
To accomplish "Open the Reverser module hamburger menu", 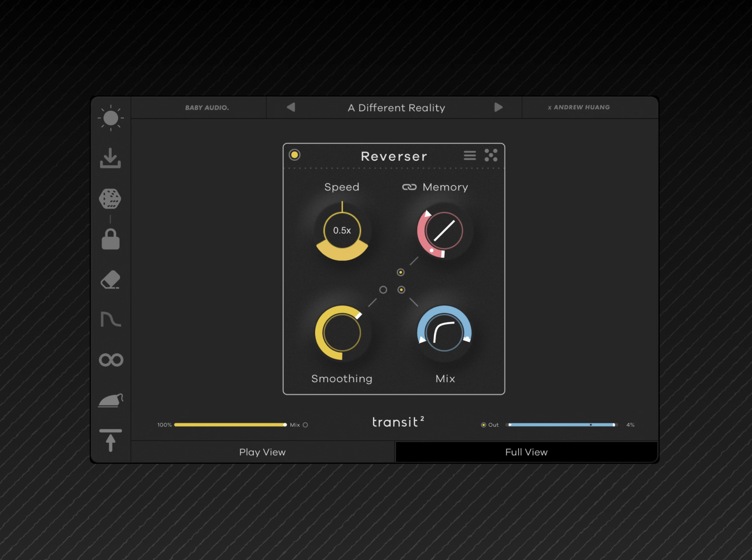I will coord(470,155).
